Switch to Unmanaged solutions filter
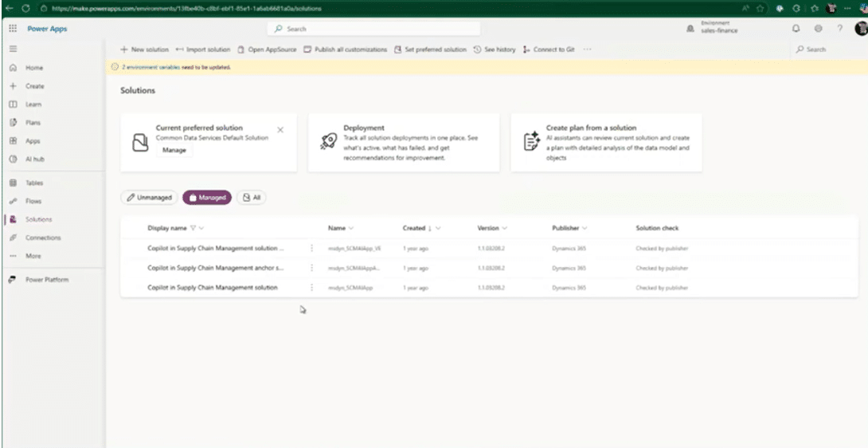 pos(149,198)
